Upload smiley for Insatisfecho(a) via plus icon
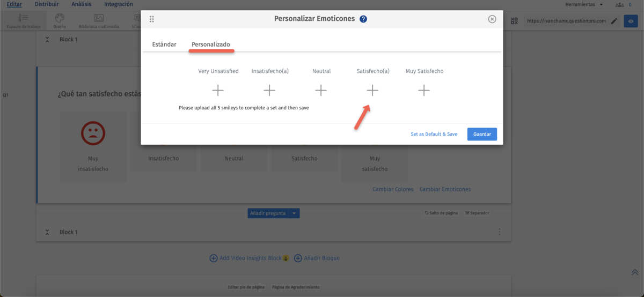 coord(269,91)
